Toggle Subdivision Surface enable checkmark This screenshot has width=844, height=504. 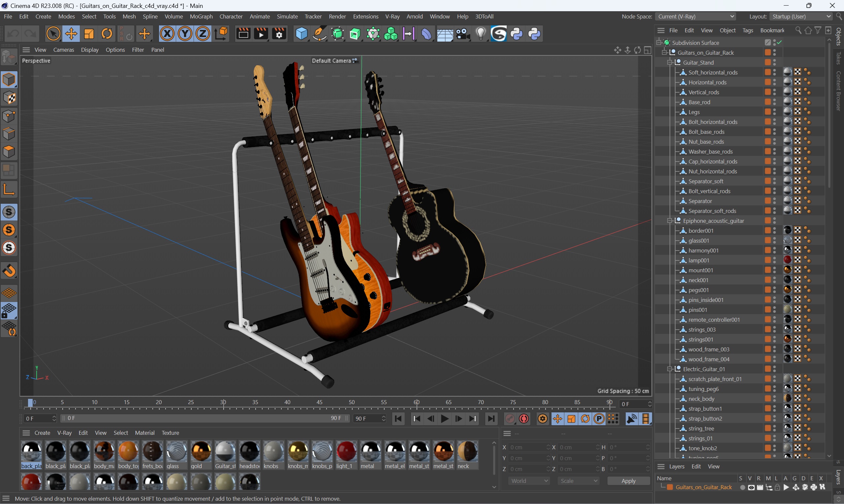coord(779,43)
